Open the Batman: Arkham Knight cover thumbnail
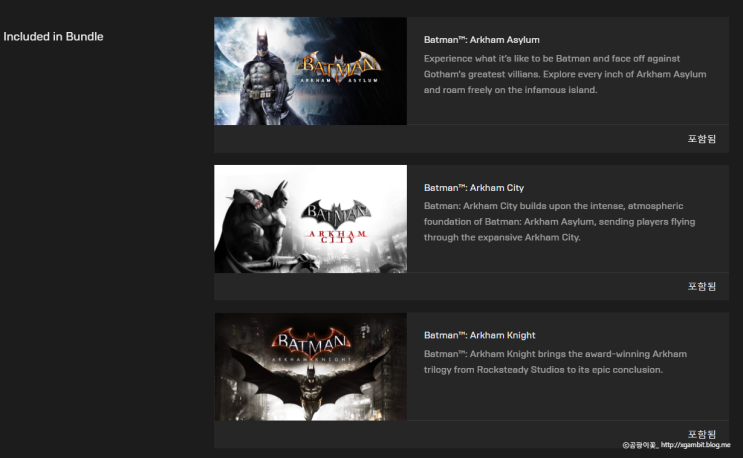743x458 pixels. point(310,367)
